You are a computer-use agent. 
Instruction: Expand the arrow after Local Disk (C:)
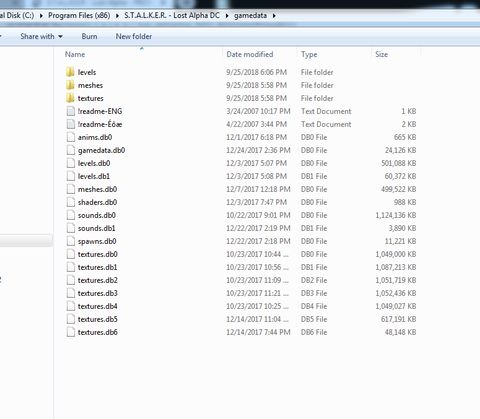pyautogui.click(x=41, y=16)
